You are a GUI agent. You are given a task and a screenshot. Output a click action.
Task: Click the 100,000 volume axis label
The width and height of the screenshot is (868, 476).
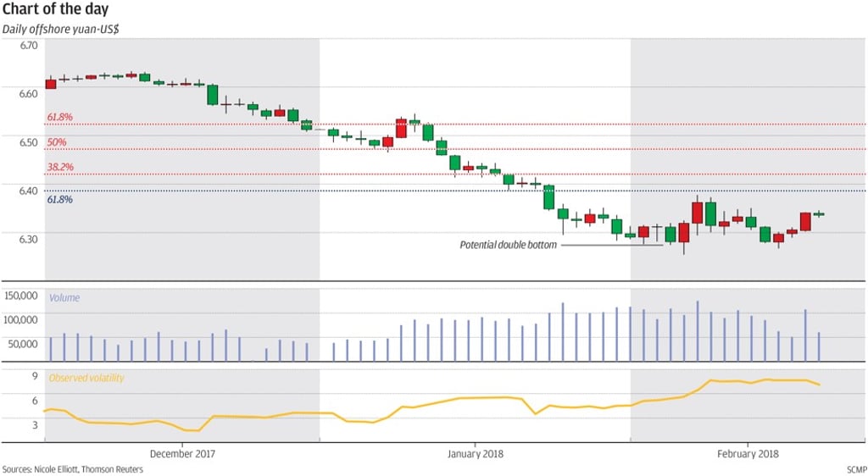21,319
